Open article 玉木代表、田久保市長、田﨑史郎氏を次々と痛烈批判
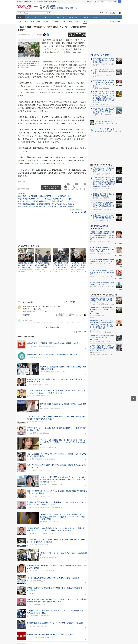The image size is (138, 644). pos(56,380)
